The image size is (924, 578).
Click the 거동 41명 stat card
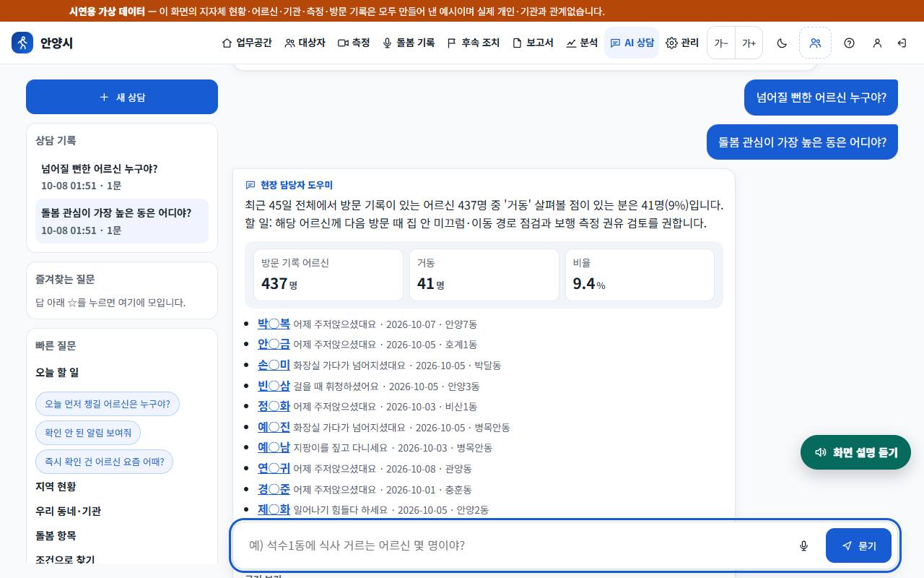tap(484, 275)
